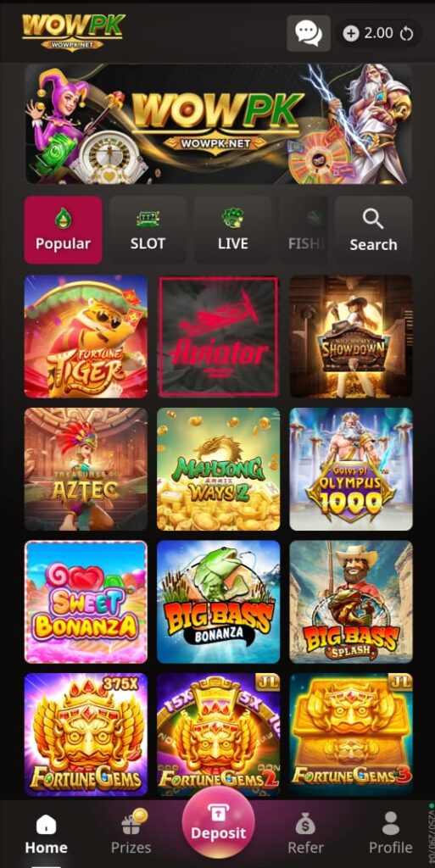This screenshot has width=435, height=868.
Task: Click the WOWPK promotional banner
Action: click(x=219, y=124)
